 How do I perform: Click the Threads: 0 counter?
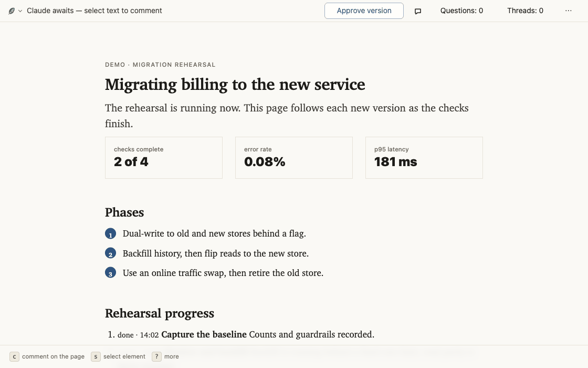click(525, 11)
